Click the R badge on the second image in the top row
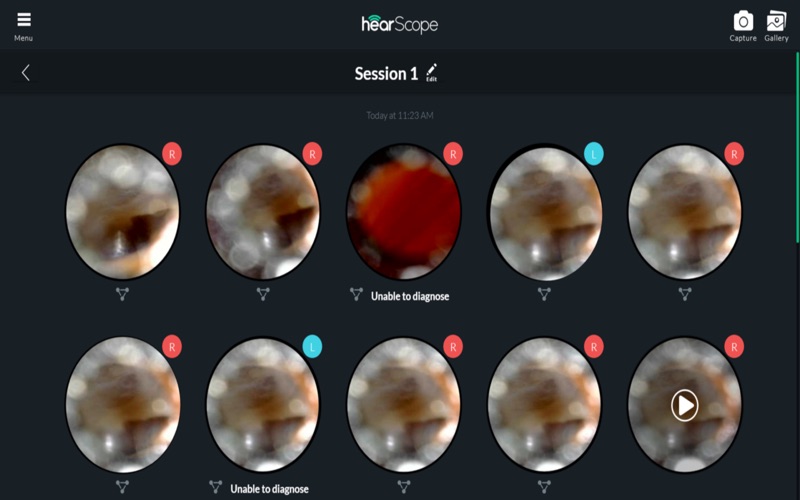Image resolution: width=800 pixels, height=500 pixels. 312,154
